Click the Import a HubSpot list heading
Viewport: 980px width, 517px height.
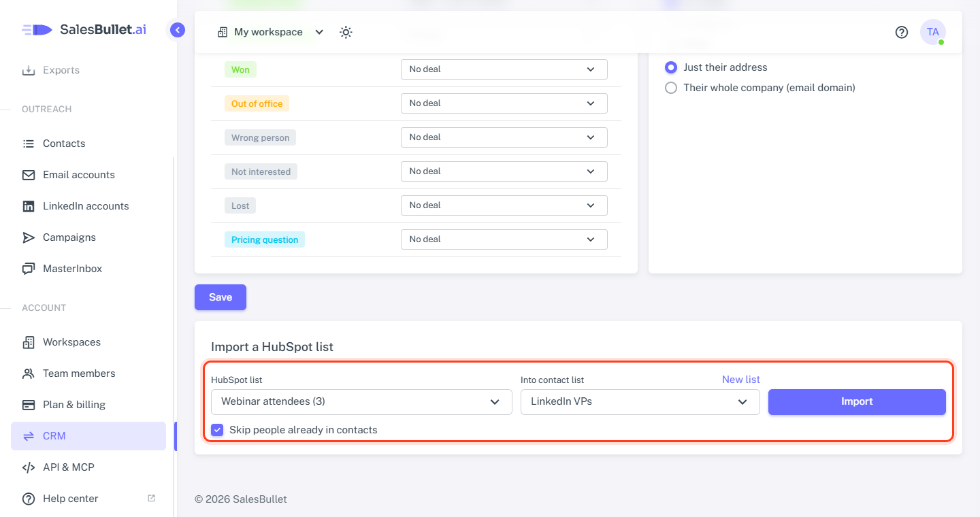(x=272, y=347)
